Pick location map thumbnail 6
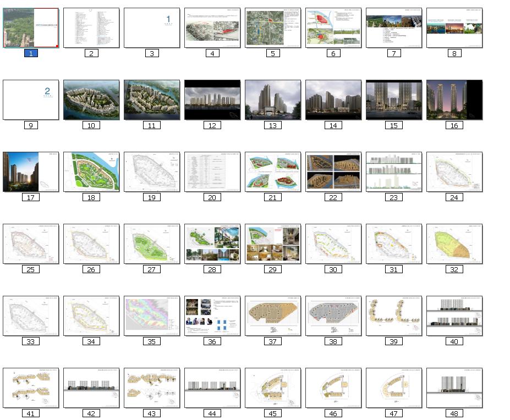The width and height of the screenshot is (510, 420). [x=333, y=28]
